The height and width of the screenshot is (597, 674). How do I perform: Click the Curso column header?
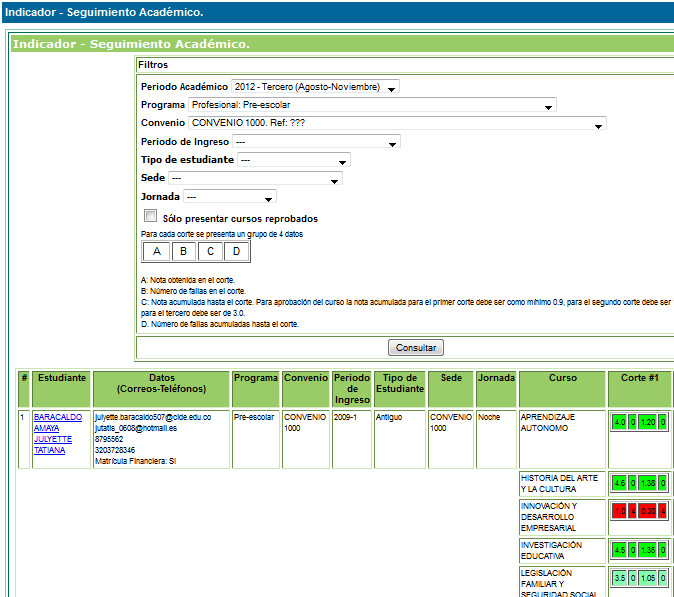[562, 389]
